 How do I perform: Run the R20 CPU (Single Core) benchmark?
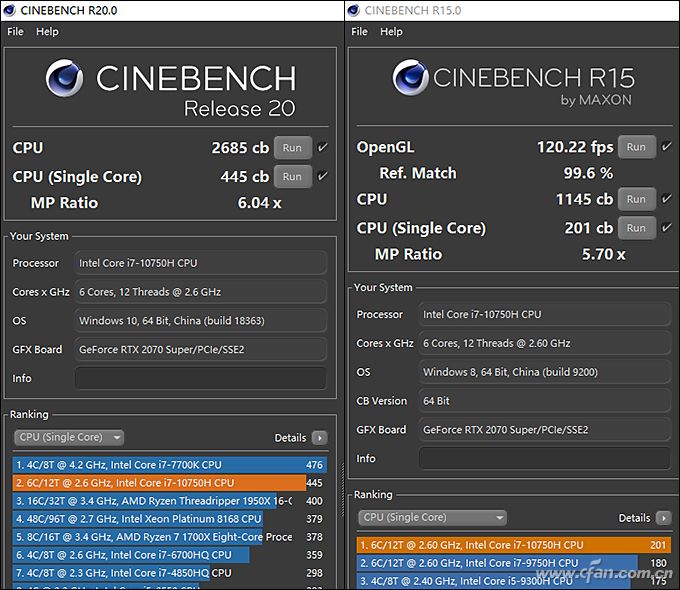292,177
